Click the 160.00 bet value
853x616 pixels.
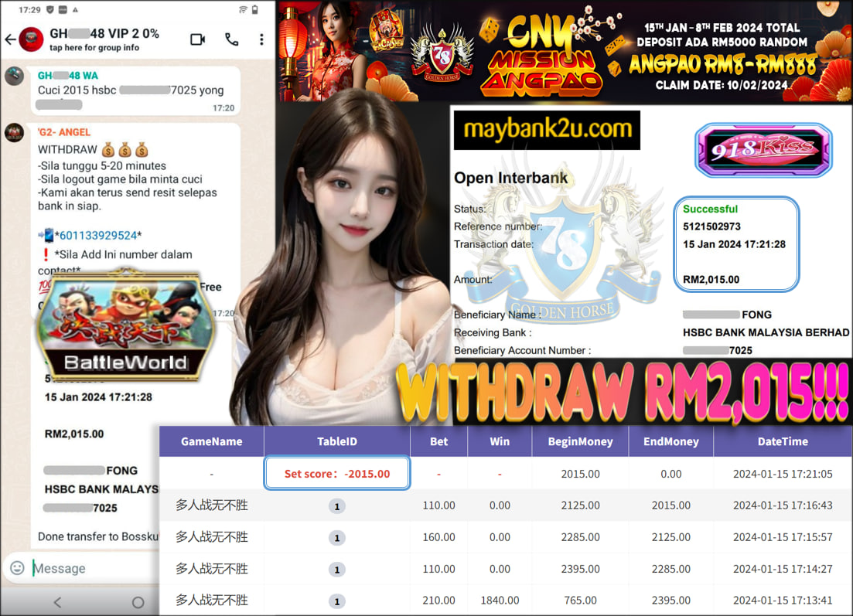point(438,537)
